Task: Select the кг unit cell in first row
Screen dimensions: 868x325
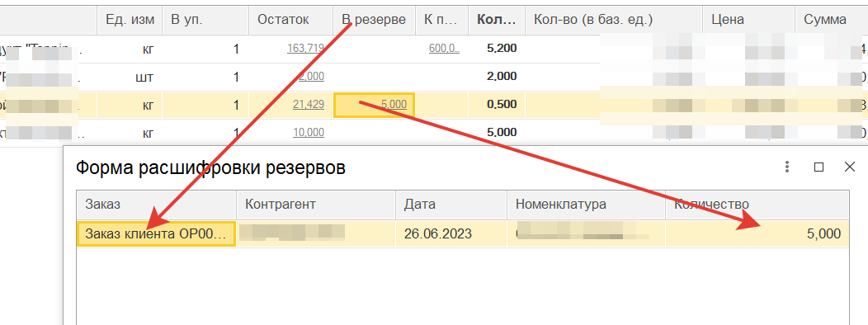Action: [x=130, y=48]
